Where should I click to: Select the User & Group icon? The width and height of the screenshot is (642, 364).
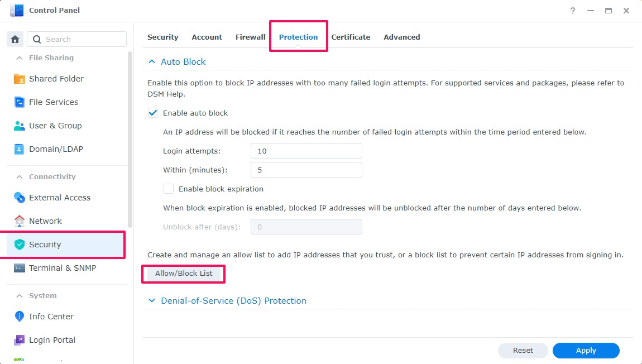(x=20, y=126)
